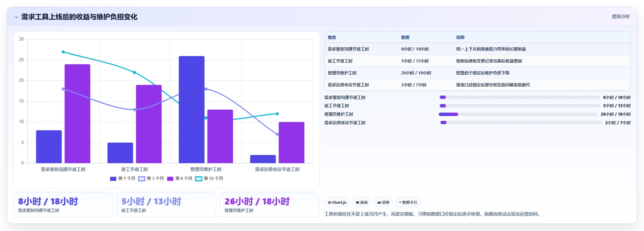Click the 需求运营会议节省工时 progress bar
Screen dimensions: 644x231
[x=521, y=122]
